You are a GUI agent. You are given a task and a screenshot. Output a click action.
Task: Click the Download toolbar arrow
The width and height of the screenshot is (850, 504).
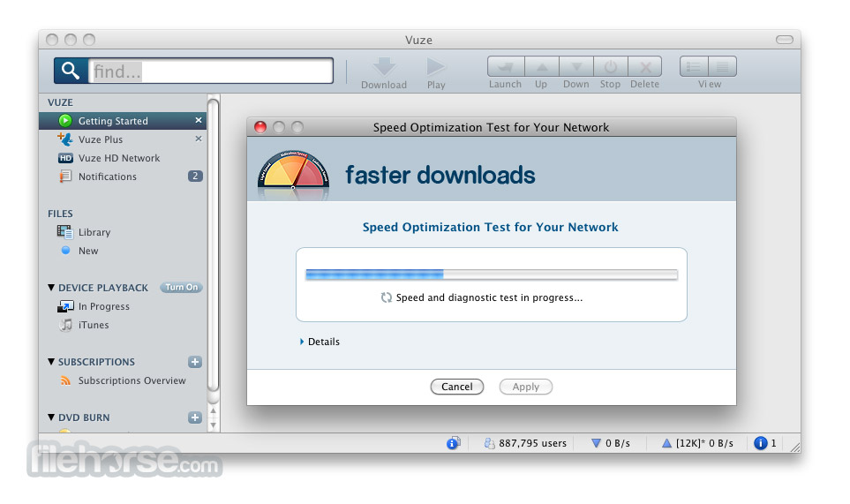coord(384,66)
